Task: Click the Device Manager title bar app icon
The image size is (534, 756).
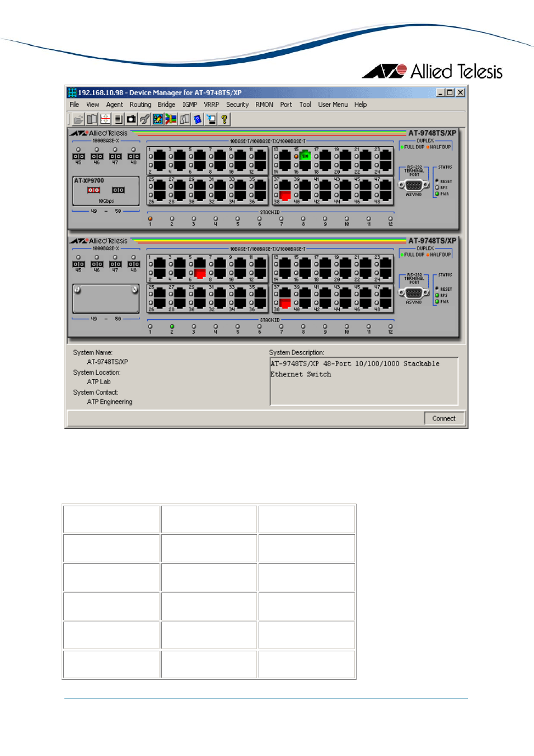Action: (x=72, y=92)
